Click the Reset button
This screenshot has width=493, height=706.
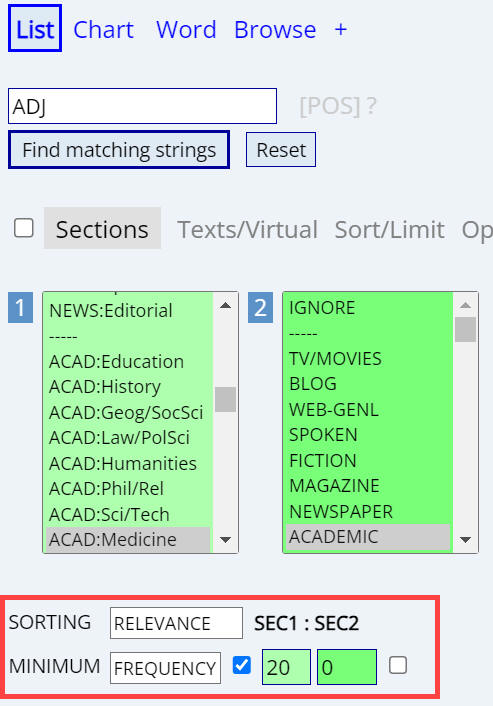tap(281, 150)
